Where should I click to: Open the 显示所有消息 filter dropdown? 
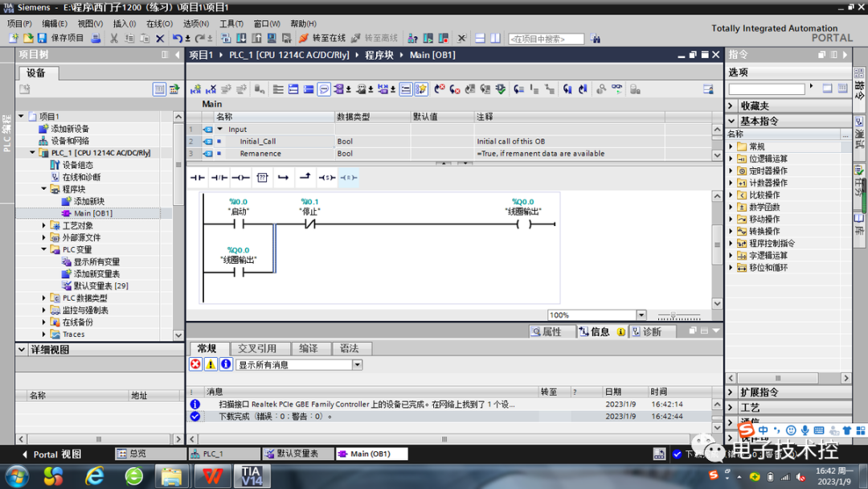[357, 365]
